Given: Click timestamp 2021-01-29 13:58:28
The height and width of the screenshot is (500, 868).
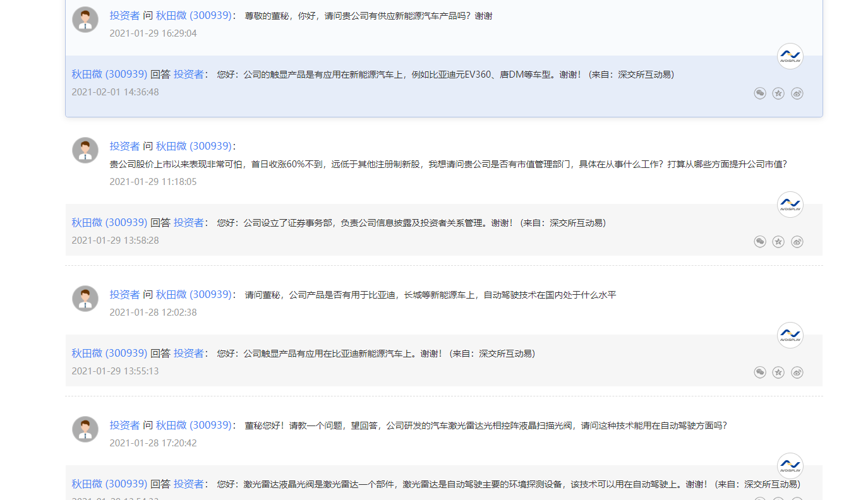Looking at the screenshot, I should pyautogui.click(x=115, y=241).
